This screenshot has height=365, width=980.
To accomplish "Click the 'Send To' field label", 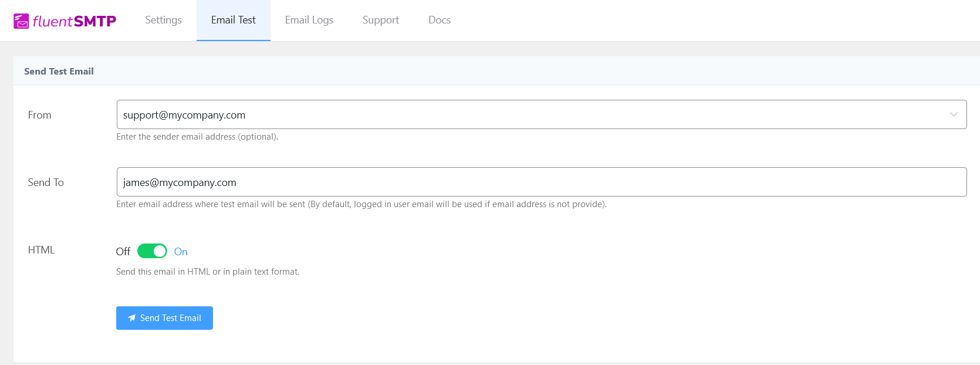I will click(x=46, y=182).
